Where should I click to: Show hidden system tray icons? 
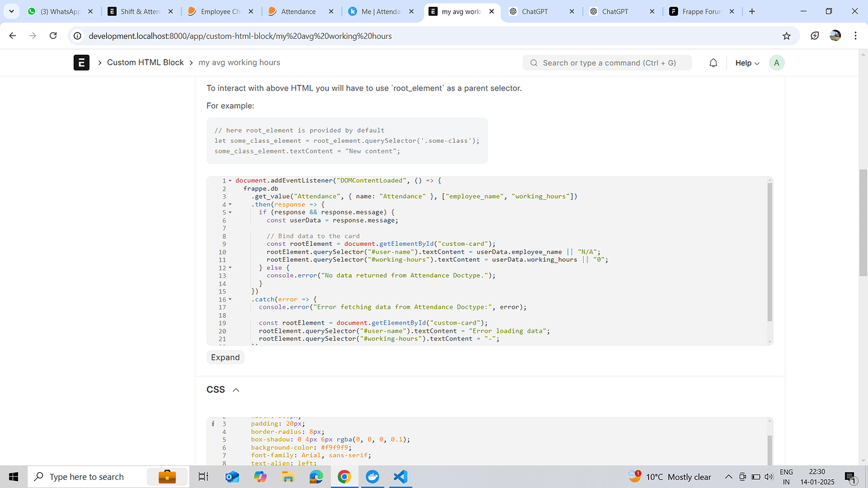[x=728, y=477]
